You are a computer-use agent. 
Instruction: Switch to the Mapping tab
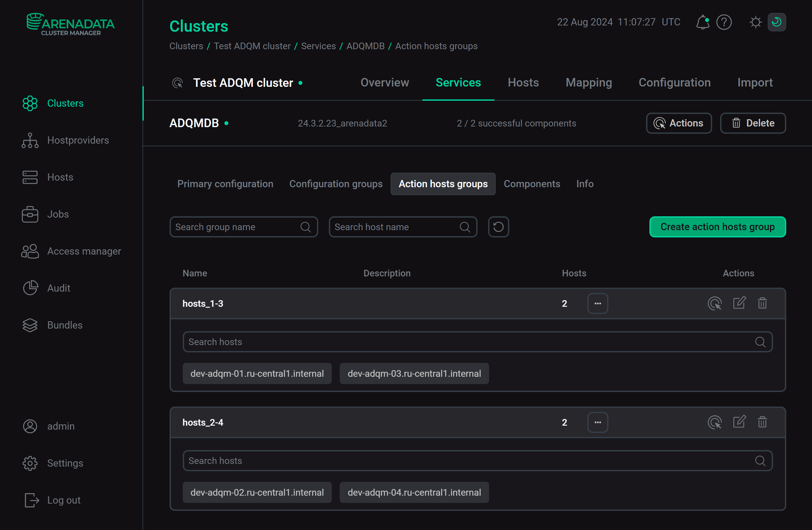pyautogui.click(x=589, y=83)
